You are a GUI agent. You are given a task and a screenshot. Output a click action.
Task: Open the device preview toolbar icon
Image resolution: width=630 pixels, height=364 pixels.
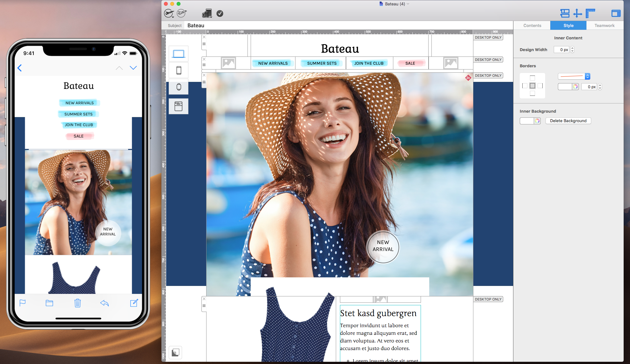(x=207, y=13)
